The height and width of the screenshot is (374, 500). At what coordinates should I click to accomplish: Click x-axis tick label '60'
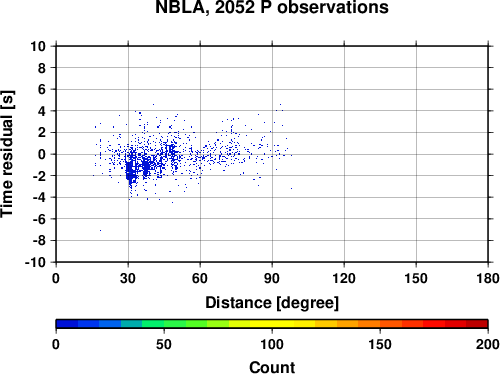(x=200, y=278)
